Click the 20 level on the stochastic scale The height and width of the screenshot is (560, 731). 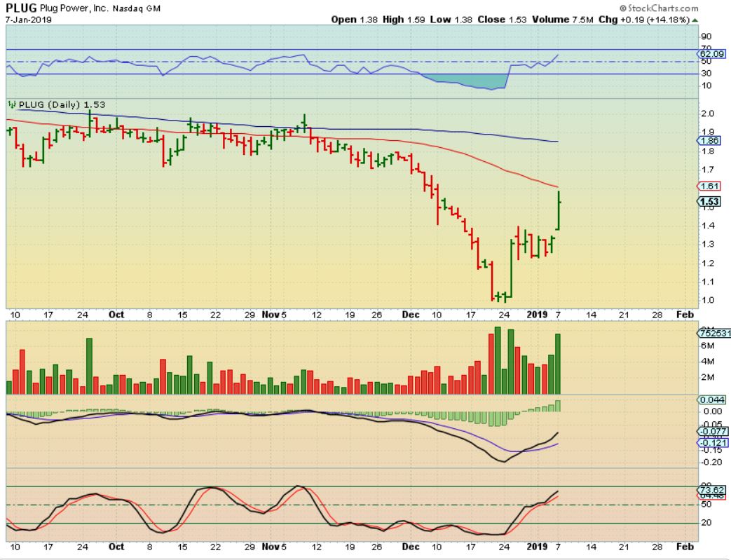706,523
